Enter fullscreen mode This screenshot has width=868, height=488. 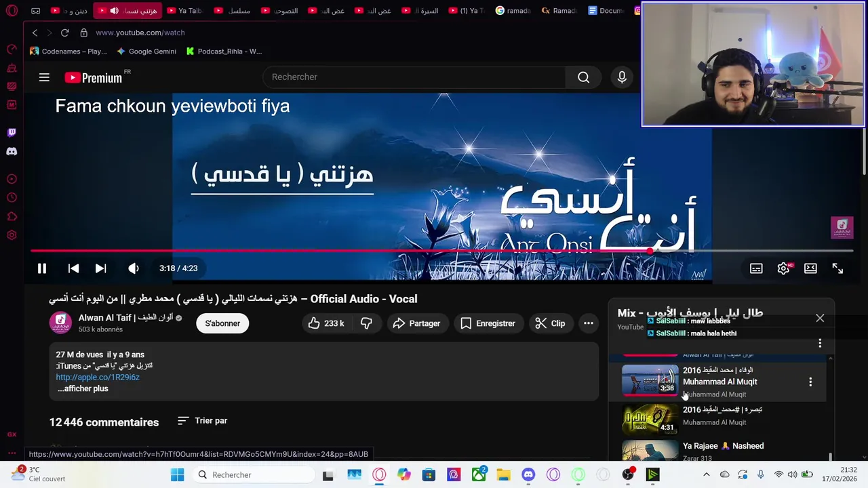coord(837,268)
